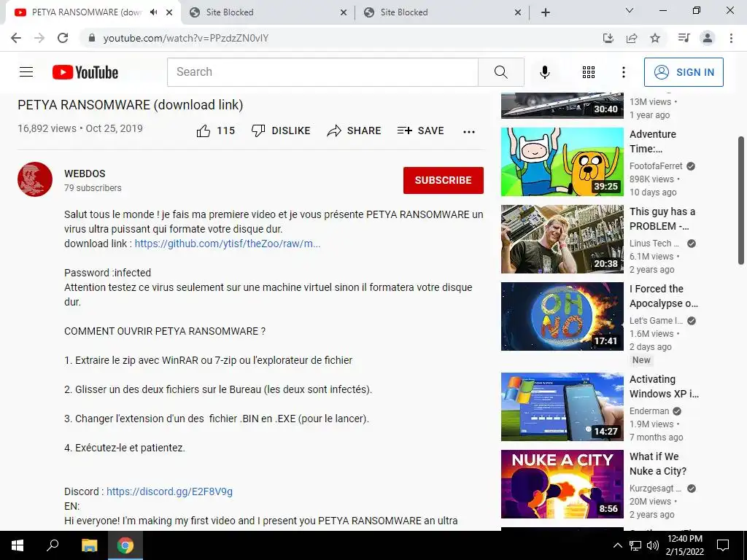Open Chrome media controls icon

coord(684,38)
